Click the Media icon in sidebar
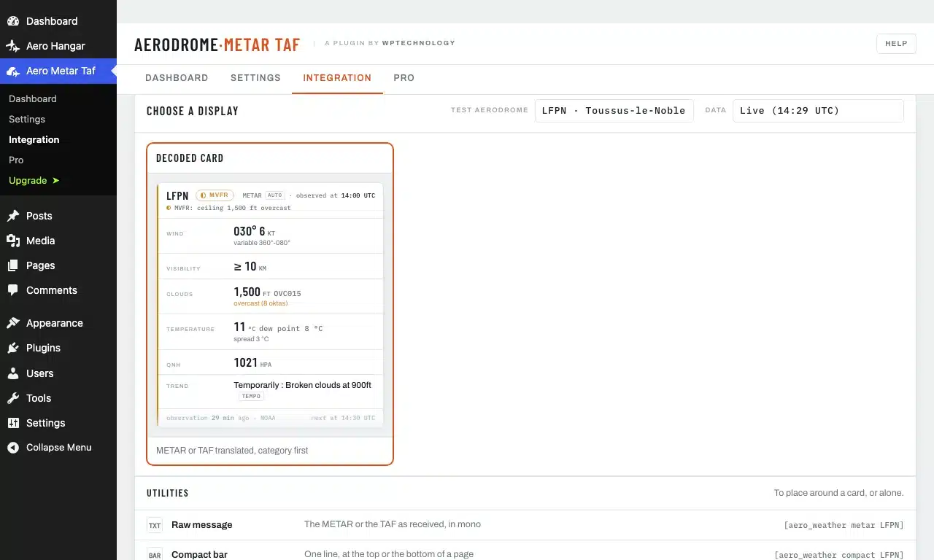934x560 pixels. (13, 241)
